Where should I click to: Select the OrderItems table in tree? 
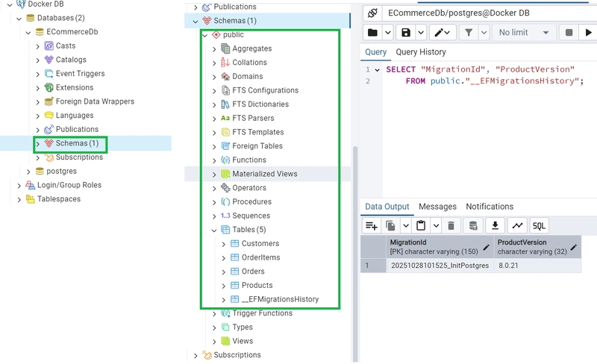tap(260, 258)
